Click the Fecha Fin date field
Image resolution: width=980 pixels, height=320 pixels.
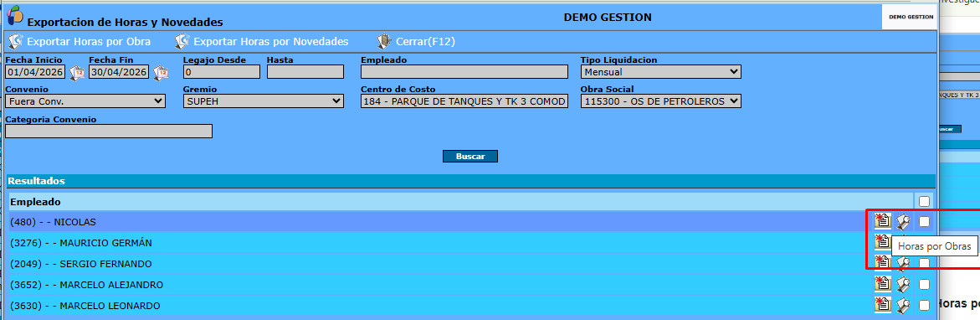[x=119, y=72]
